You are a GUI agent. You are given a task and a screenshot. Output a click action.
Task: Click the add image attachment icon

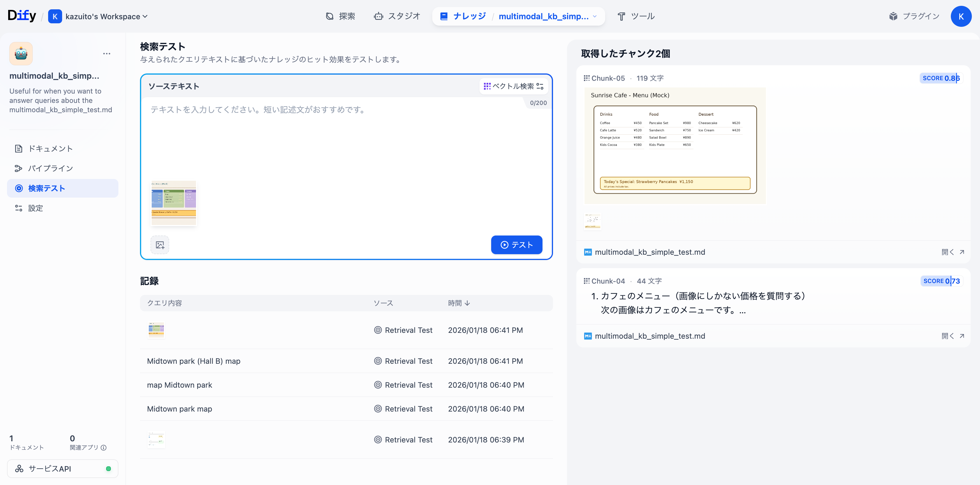click(x=160, y=245)
